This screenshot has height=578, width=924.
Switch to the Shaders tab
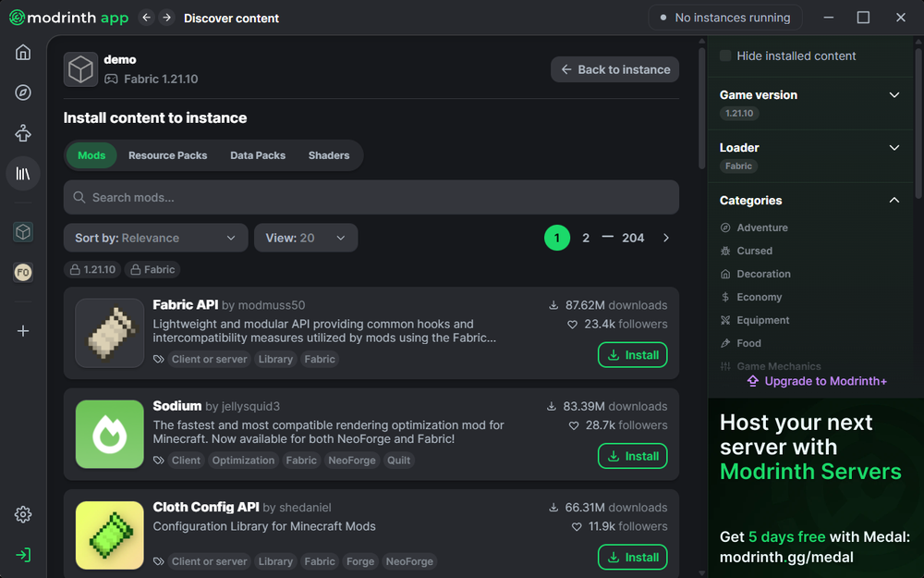(329, 155)
